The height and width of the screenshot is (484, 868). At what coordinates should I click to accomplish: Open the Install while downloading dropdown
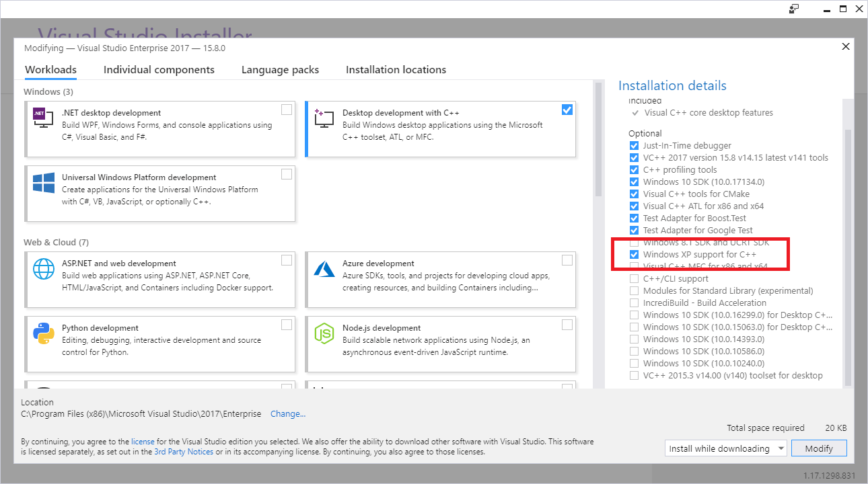coord(725,448)
